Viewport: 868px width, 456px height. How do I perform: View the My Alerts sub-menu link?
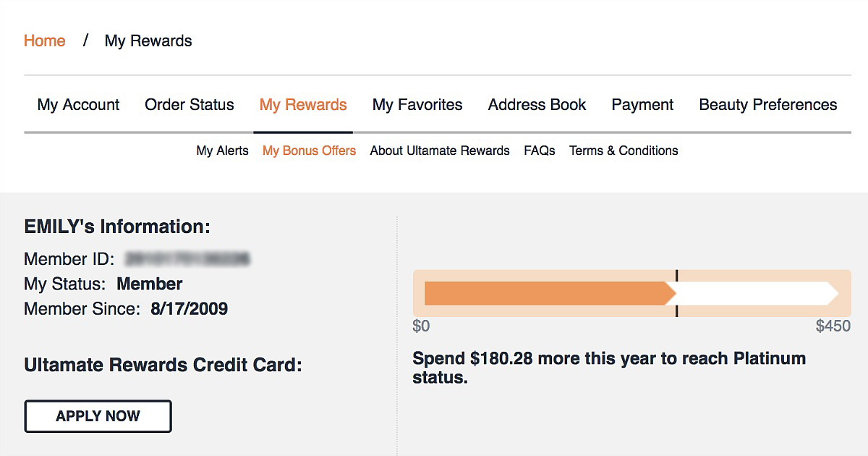(222, 151)
